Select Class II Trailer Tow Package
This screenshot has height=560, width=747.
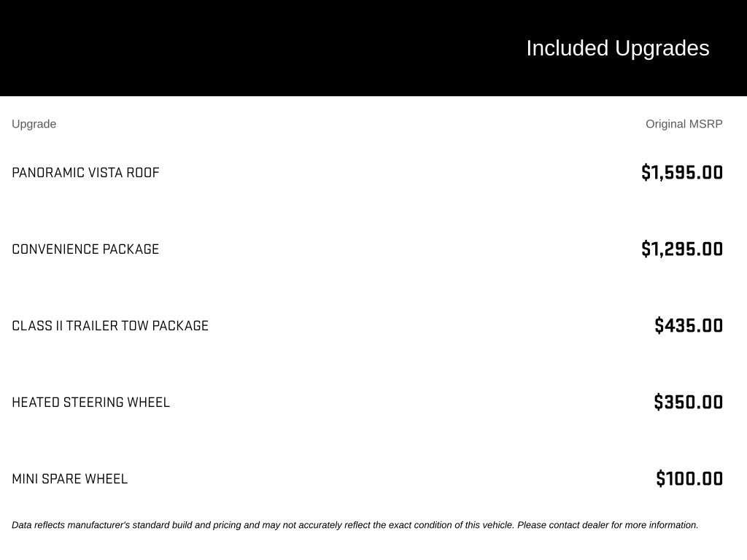(x=110, y=326)
